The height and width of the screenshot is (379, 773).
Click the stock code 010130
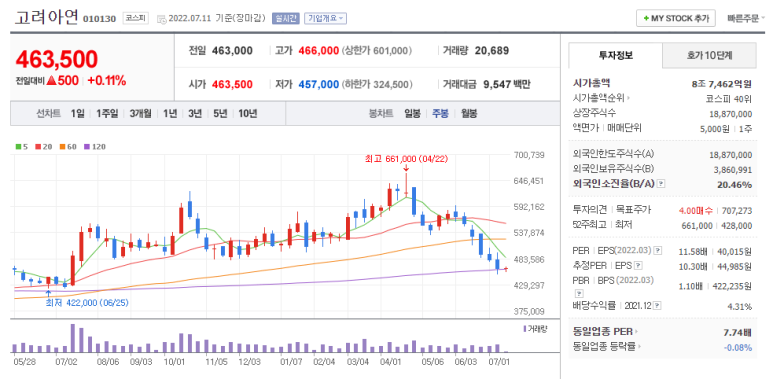pyautogui.click(x=100, y=19)
